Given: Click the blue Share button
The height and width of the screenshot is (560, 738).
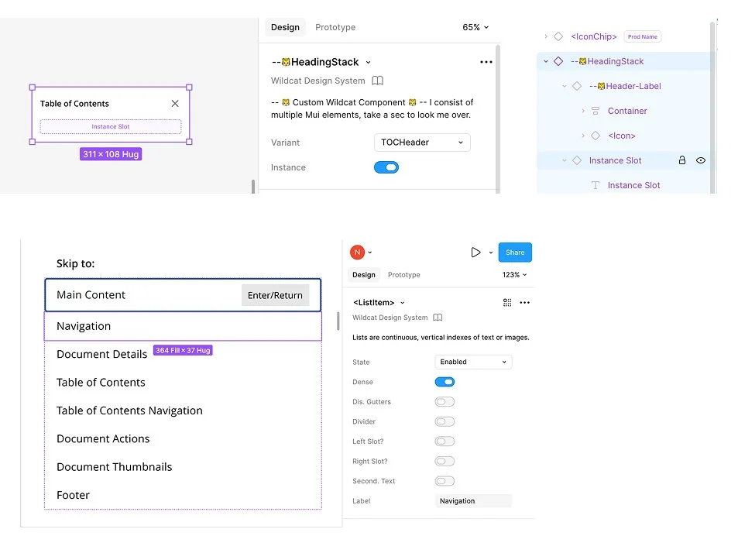Looking at the screenshot, I should pos(515,253).
